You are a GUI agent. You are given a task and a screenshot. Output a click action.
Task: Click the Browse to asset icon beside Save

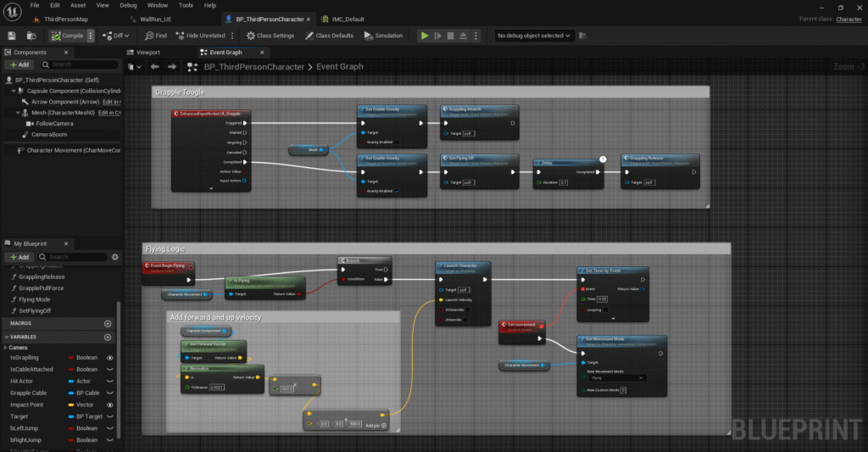pos(31,36)
